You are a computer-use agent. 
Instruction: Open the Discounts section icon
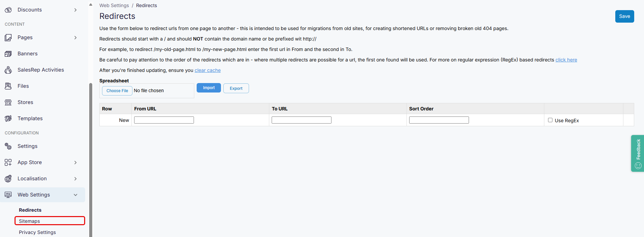[x=8, y=10]
